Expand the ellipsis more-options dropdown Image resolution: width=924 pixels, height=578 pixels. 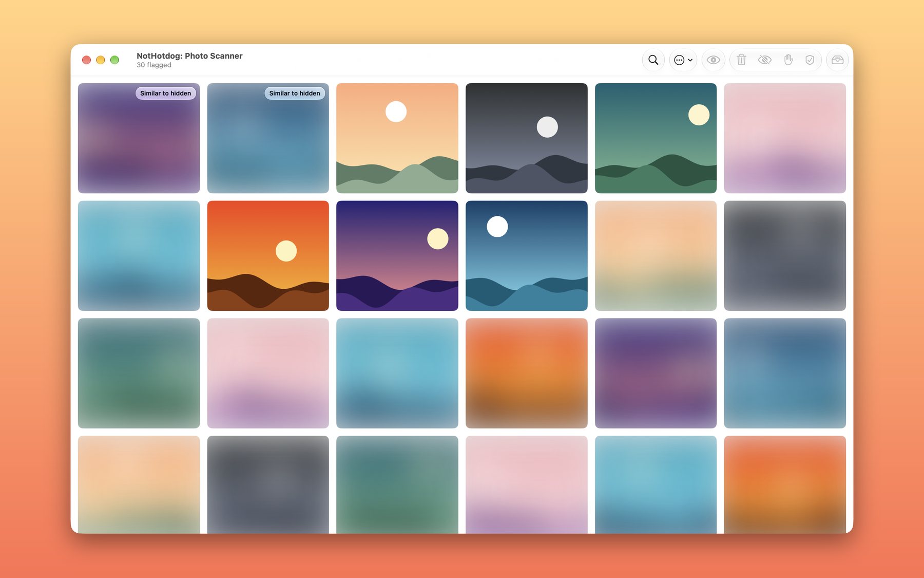683,60
